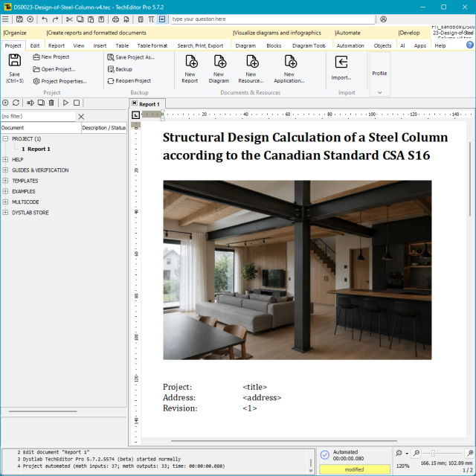476x476 pixels.
Task: Open the hamburger main menu
Action: [x=5, y=19]
